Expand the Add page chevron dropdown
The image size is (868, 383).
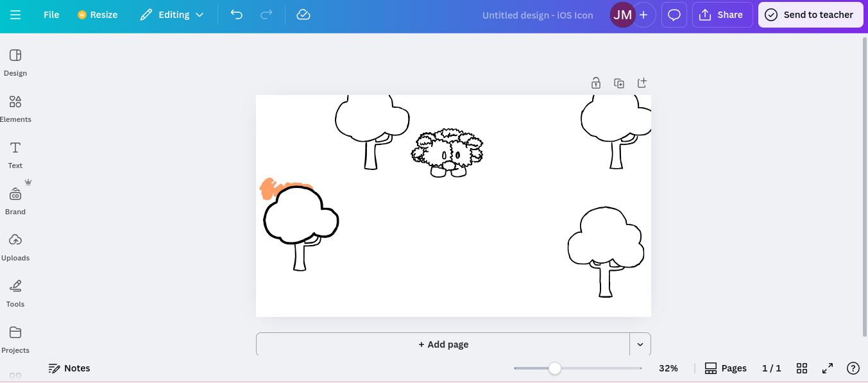tap(640, 345)
